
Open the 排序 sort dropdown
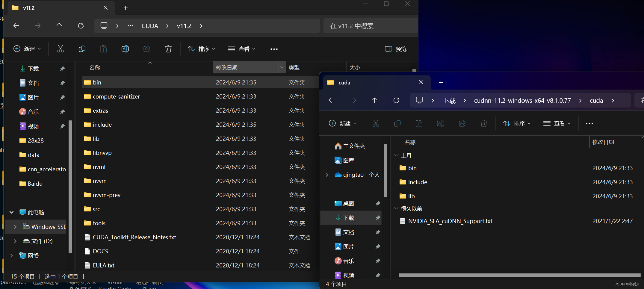201,49
